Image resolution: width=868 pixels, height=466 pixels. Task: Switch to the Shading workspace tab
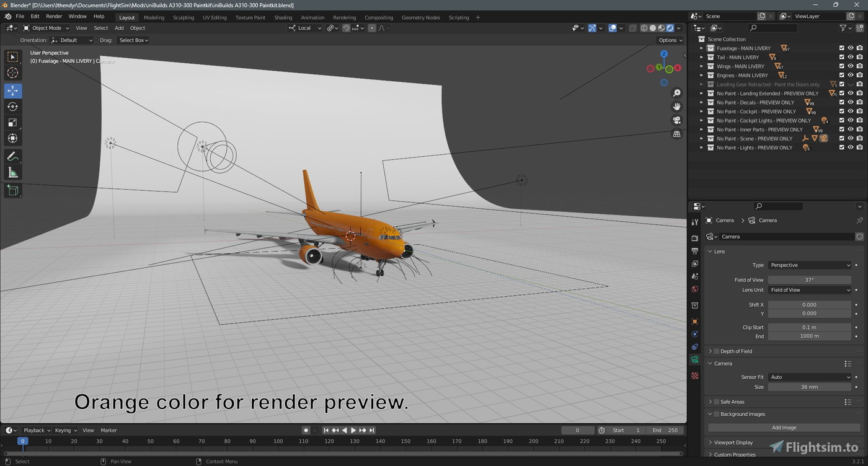[283, 17]
